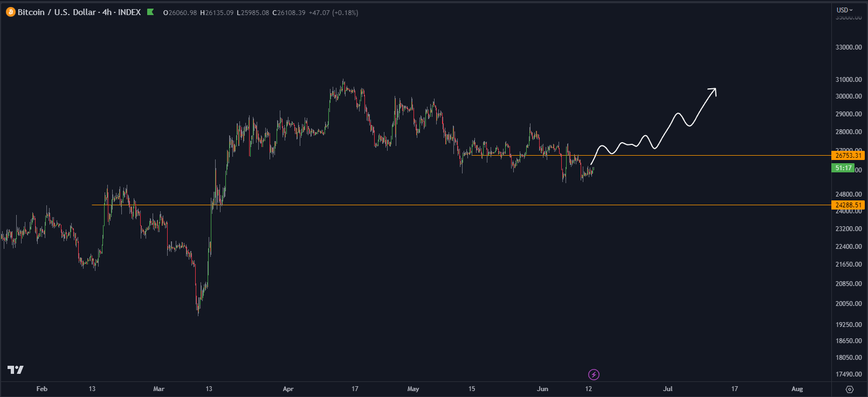Click the 30000.00 price axis label

tap(849, 96)
